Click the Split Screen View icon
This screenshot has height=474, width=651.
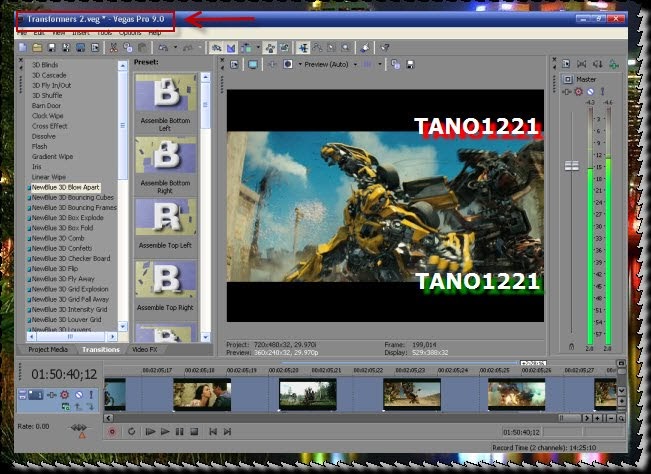click(288, 64)
